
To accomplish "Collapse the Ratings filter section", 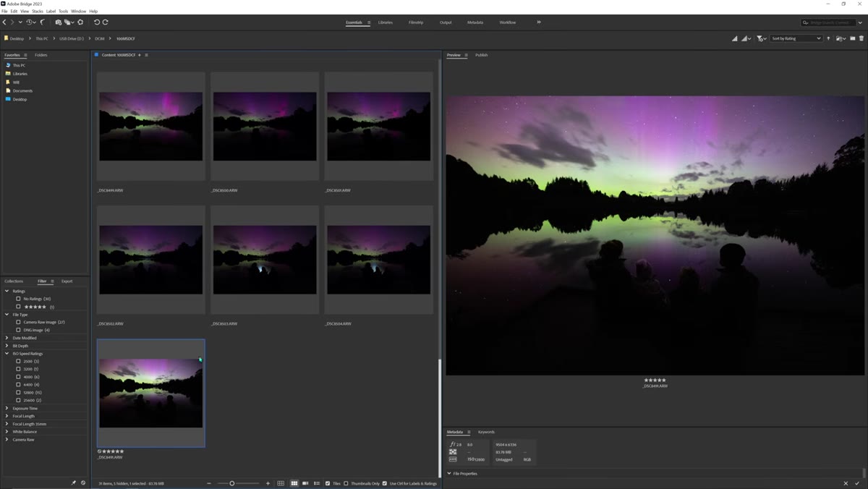I will point(7,291).
